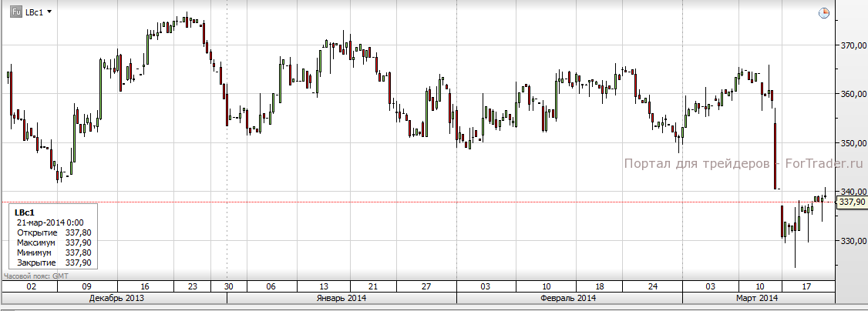Select the 370,00 price axis label
Image resolution: width=868 pixels, height=311 pixels.
click(x=853, y=45)
